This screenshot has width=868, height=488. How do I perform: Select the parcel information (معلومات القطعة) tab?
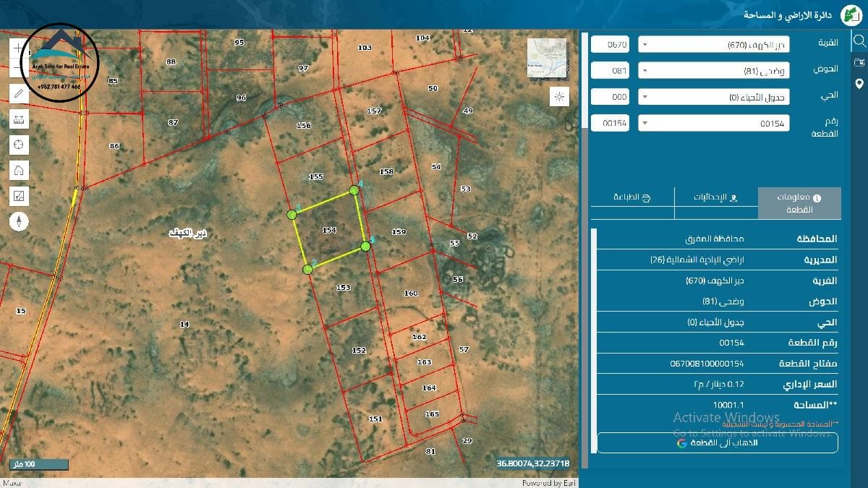pos(799,203)
